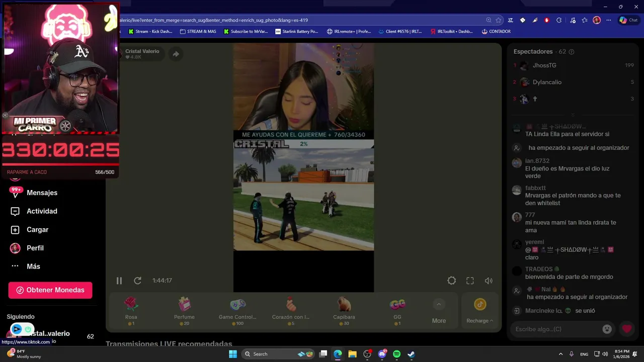Open Cargar upload page

pyautogui.click(x=37, y=230)
